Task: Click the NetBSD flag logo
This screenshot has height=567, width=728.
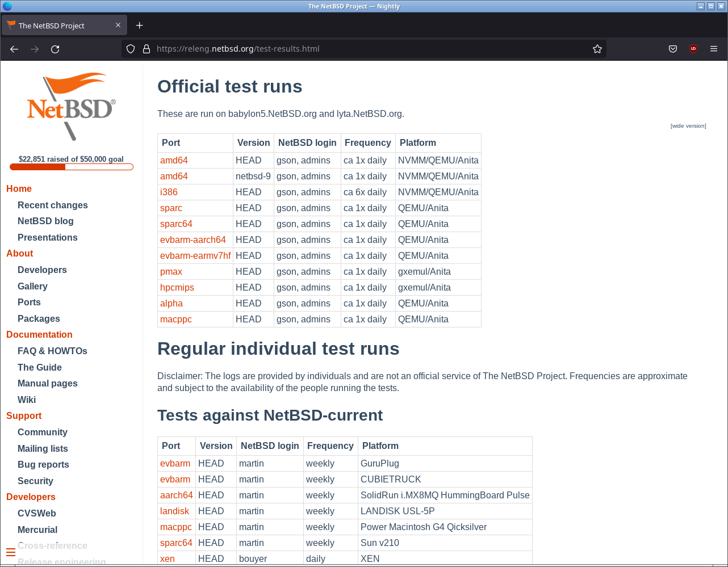Action: [x=72, y=106]
